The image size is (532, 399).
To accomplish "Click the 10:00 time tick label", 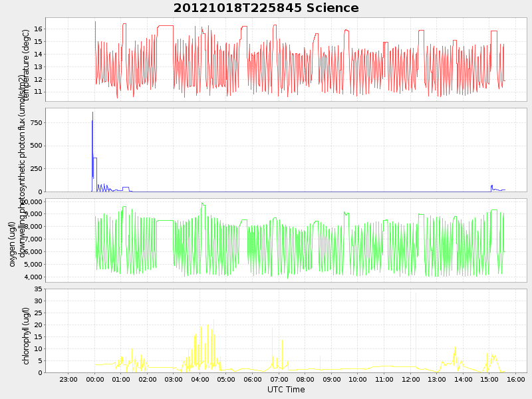I will pos(358,380).
